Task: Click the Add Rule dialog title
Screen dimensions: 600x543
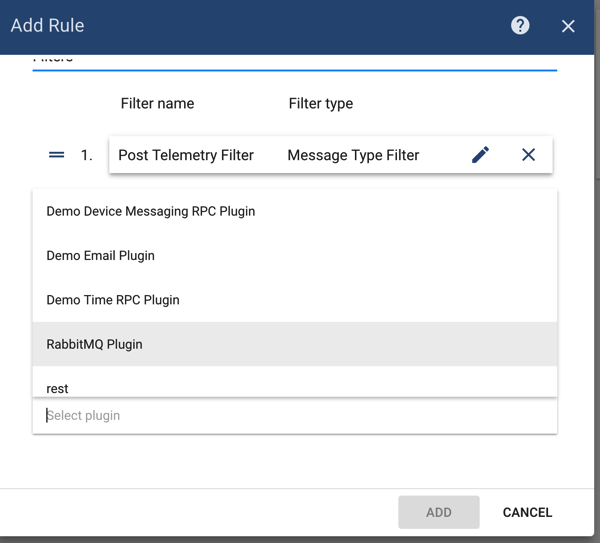Action: [x=47, y=26]
